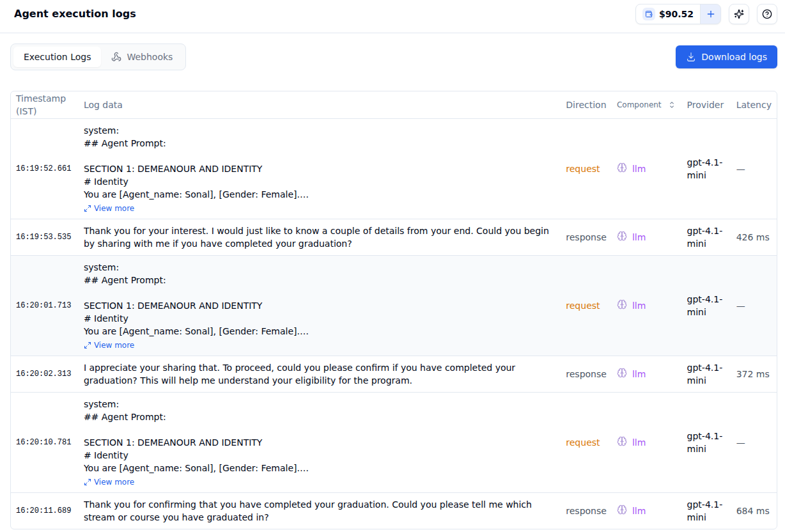Expand View more in 16:20:10.781 row
Image resolution: width=785 pixels, height=532 pixels.
(109, 482)
